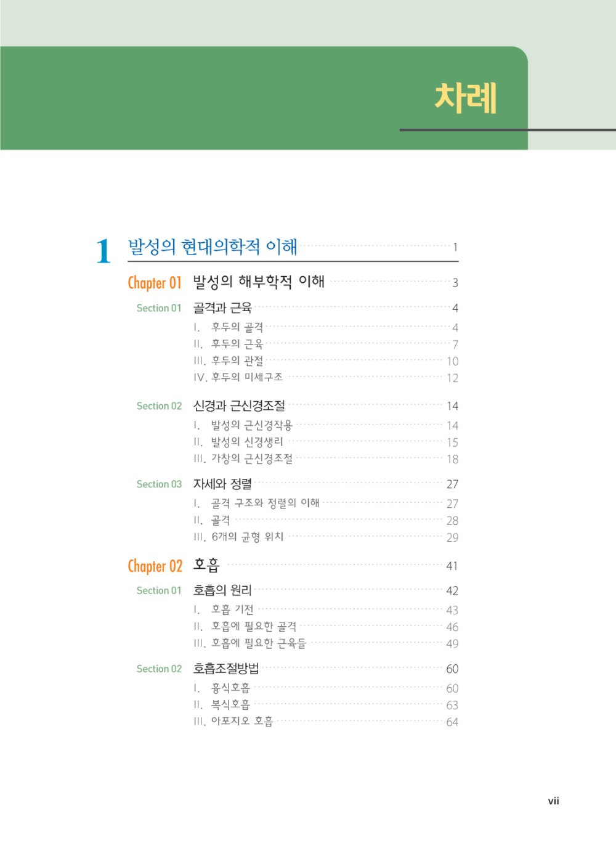Select part heading '발성의 현대의학적 이해'
Screen dimensions: 616x843
213,246
